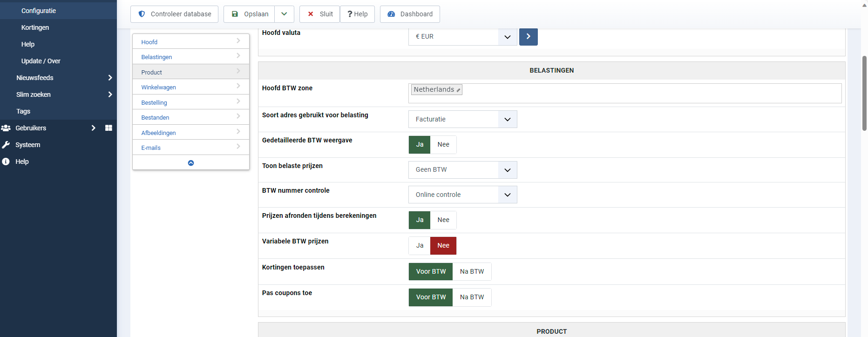Expand the Opslaan split-button arrow
The height and width of the screenshot is (337, 868).
point(284,14)
